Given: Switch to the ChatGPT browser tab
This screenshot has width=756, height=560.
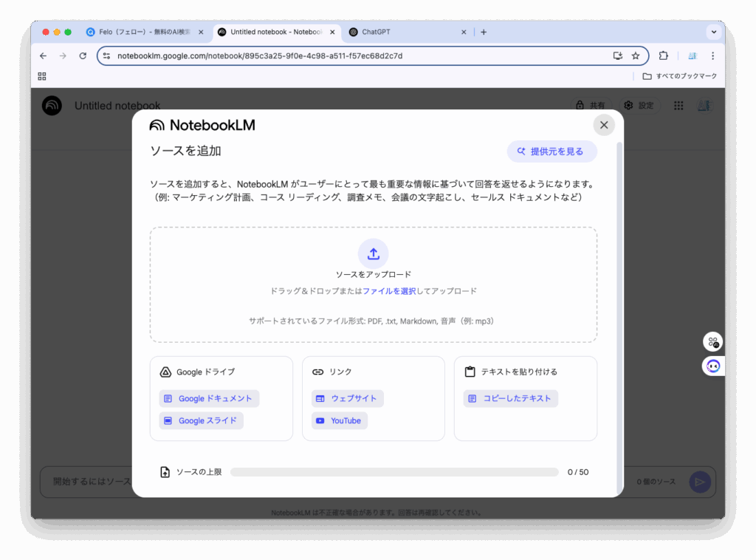Looking at the screenshot, I should (x=408, y=32).
